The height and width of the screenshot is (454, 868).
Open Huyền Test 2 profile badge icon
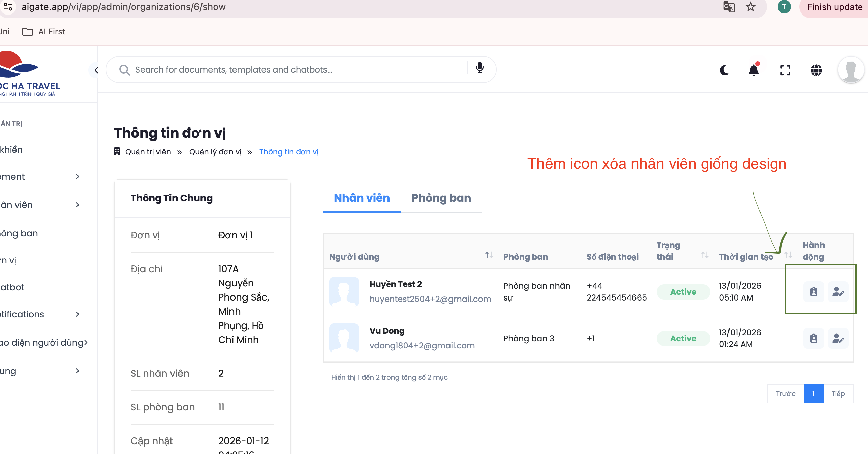coord(813,292)
